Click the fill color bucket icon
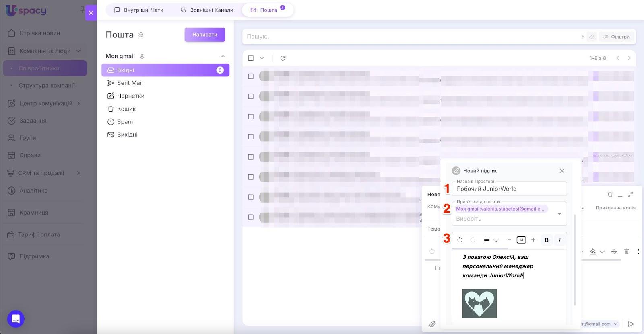The width and height of the screenshot is (644, 334). [x=593, y=252]
